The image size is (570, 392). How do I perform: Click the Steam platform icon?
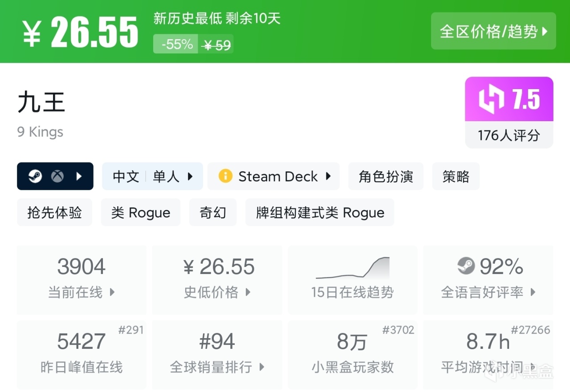click(35, 176)
